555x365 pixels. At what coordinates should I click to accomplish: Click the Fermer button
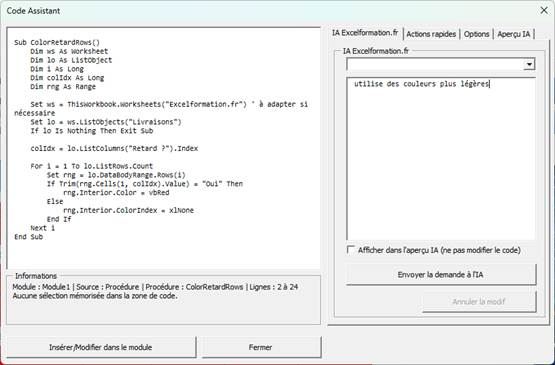click(x=261, y=347)
